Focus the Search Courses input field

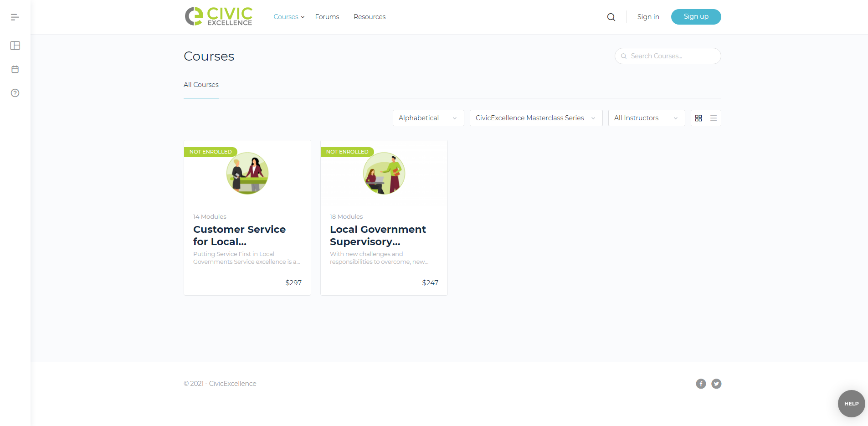(668, 56)
